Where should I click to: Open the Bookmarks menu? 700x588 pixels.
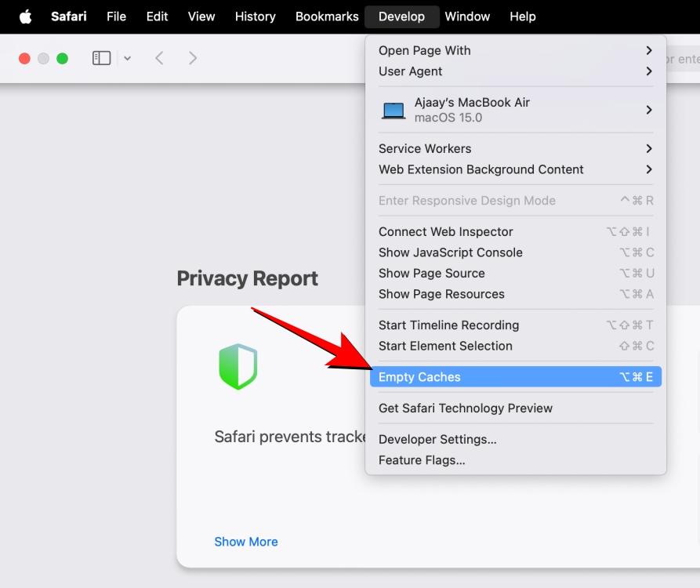click(x=327, y=16)
